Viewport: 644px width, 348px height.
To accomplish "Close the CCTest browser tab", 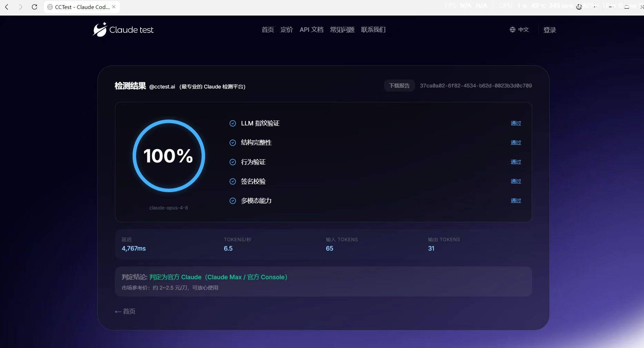I will (114, 7).
